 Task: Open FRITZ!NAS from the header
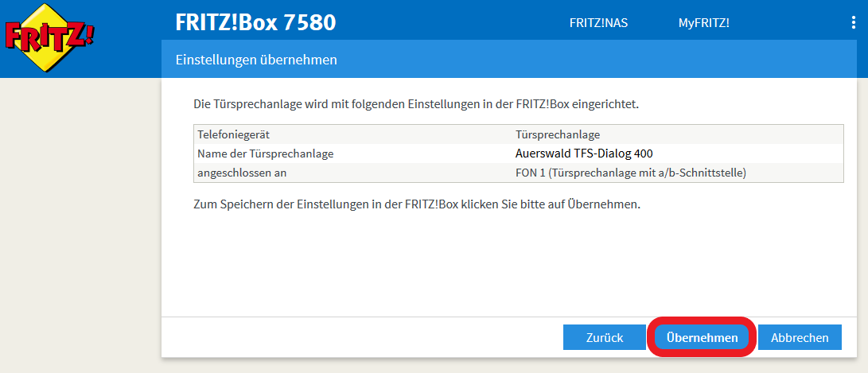[598, 23]
